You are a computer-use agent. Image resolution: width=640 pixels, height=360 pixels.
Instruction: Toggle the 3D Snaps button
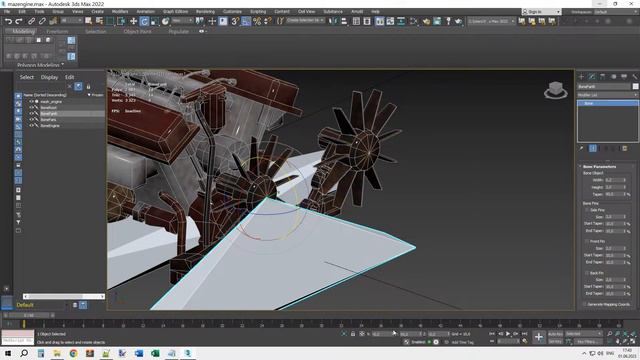(235, 21)
